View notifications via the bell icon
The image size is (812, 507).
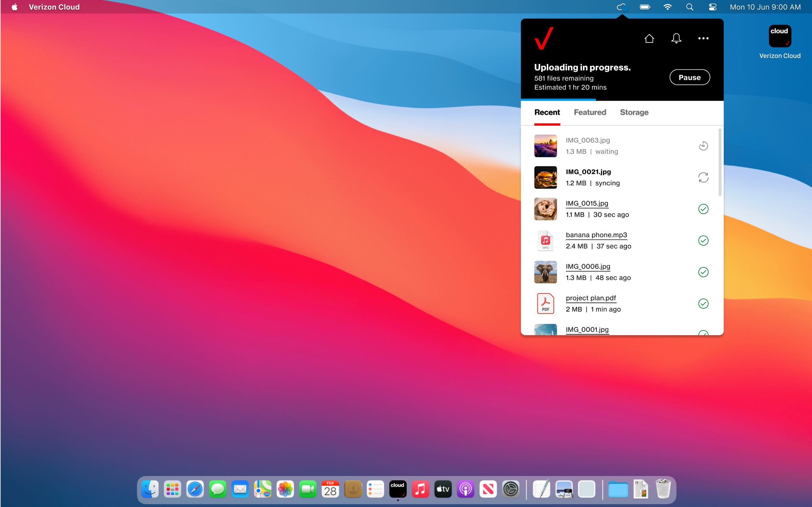[x=676, y=38]
